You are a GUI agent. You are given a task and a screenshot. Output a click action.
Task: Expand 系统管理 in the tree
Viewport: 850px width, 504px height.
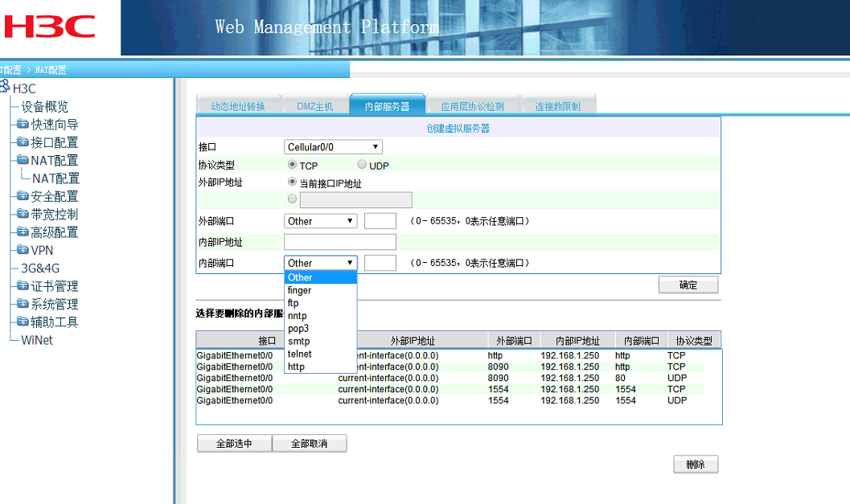point(54,304)
